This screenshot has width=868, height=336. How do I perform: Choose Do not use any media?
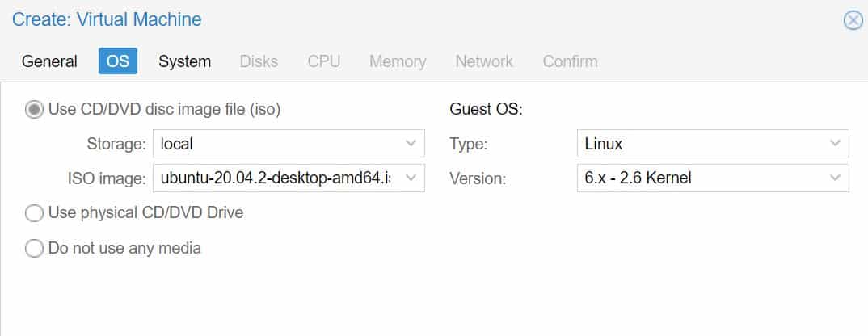pyautogui.click(x=34, y=249)
